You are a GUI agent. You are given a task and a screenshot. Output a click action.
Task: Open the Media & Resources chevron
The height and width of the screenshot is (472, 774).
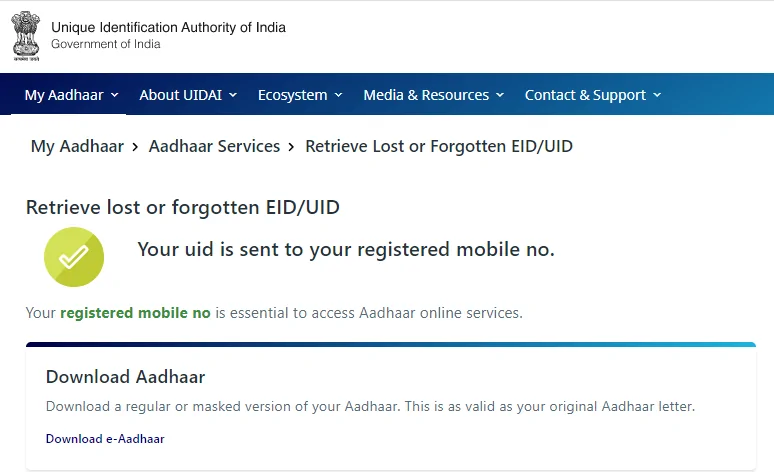[x=500, y=95]
